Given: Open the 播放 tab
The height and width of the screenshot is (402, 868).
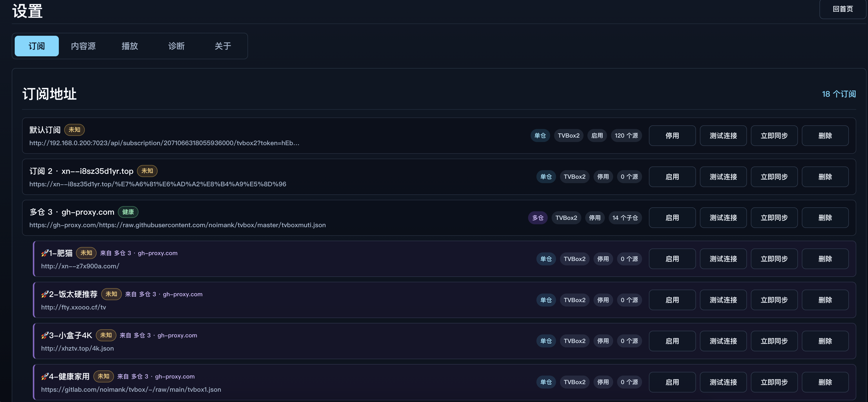Looking at the screenshot, I should [130, 46].
